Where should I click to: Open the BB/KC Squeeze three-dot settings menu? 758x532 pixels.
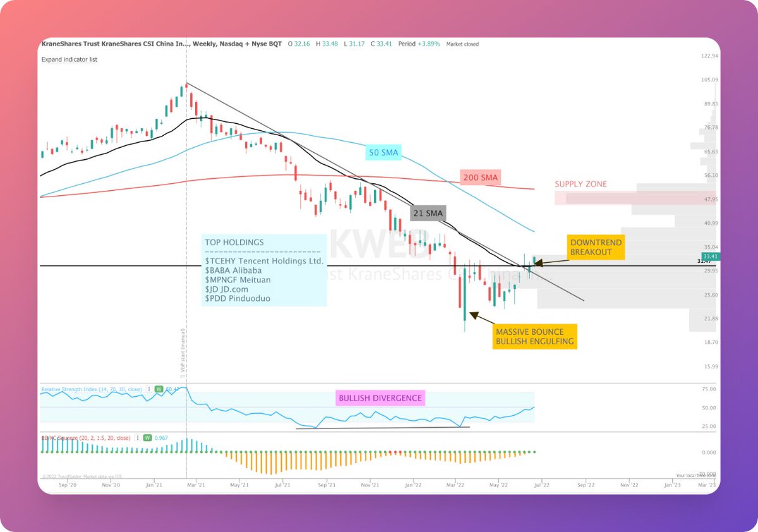point(138,437)
